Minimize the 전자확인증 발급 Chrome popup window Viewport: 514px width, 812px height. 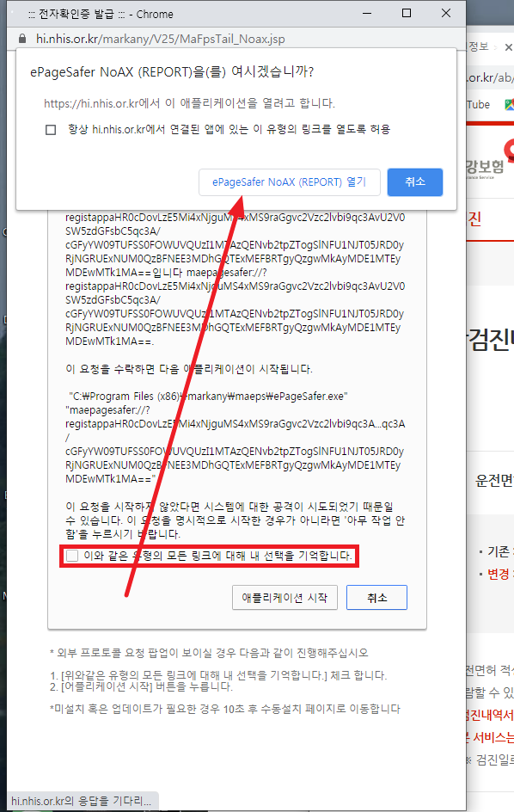click(367, 14)
